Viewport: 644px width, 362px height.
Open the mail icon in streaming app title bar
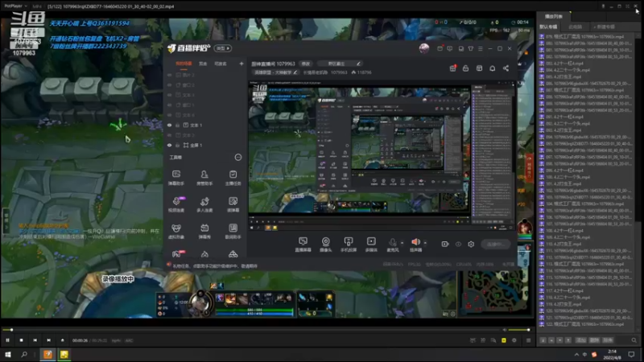tap(440, 48)
